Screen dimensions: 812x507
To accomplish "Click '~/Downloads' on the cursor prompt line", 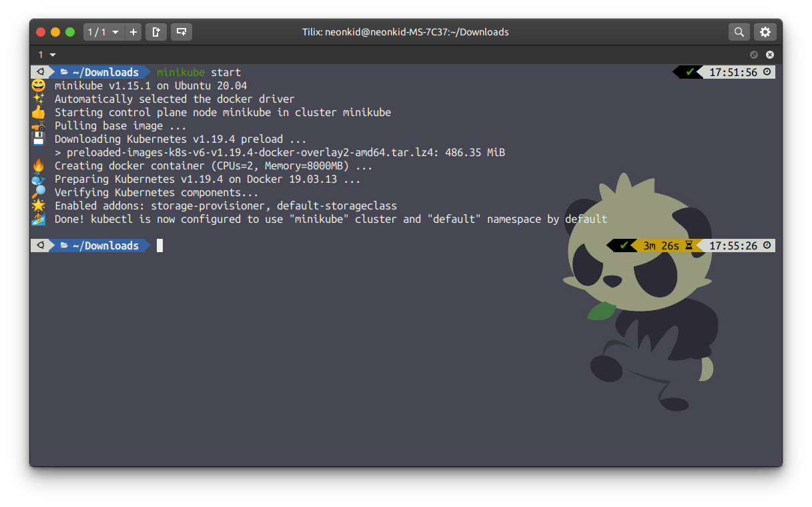I will (x=105, y=245).
